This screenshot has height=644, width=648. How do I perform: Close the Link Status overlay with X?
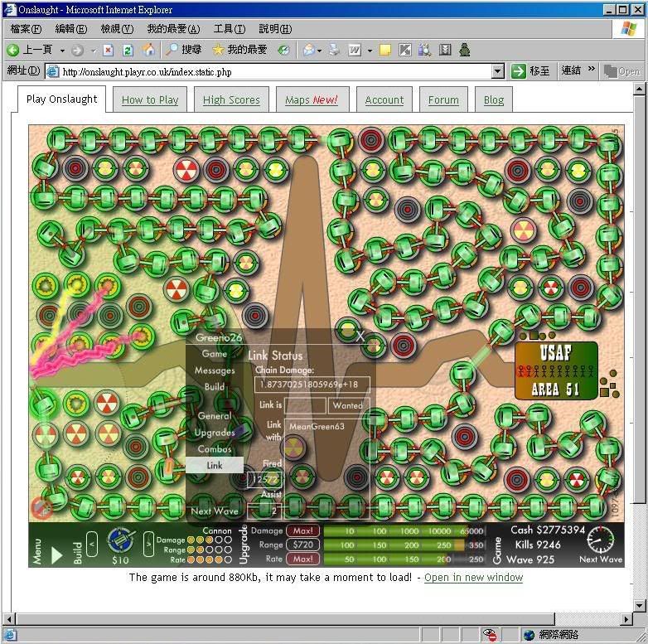(x=360, y=336)
